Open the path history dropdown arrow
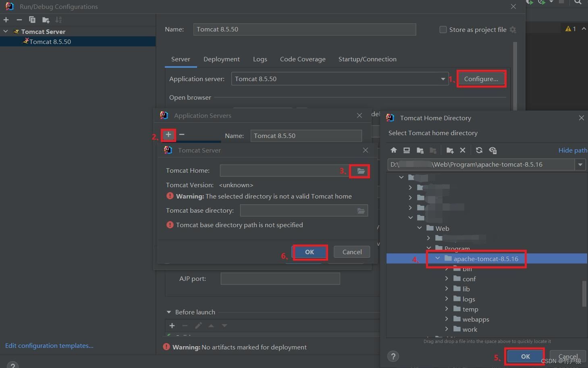This screenshot has width=588, height=368. tap(580, 165)
